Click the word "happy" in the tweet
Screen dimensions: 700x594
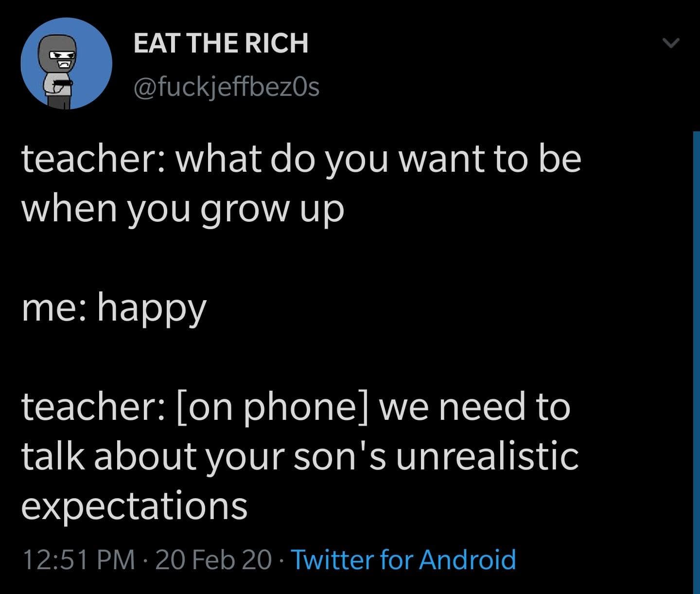tap(152, 309)
